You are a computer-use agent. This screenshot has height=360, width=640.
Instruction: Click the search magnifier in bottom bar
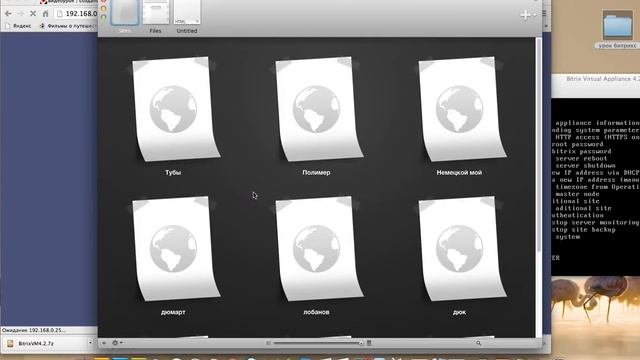coord(478,343)
